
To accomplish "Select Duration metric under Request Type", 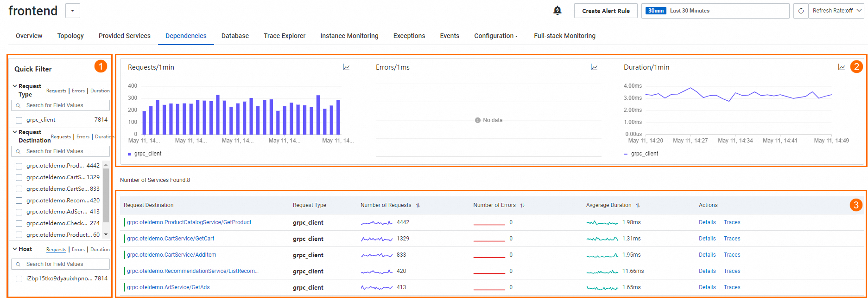I will coord(100,91).
